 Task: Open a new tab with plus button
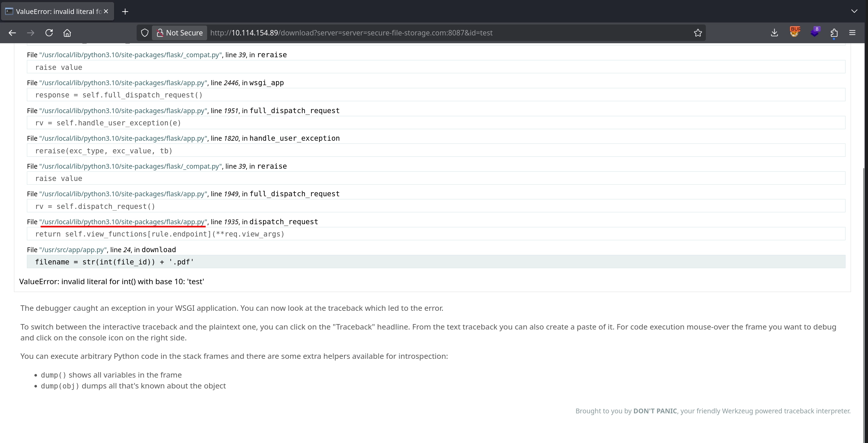point(125,12)
